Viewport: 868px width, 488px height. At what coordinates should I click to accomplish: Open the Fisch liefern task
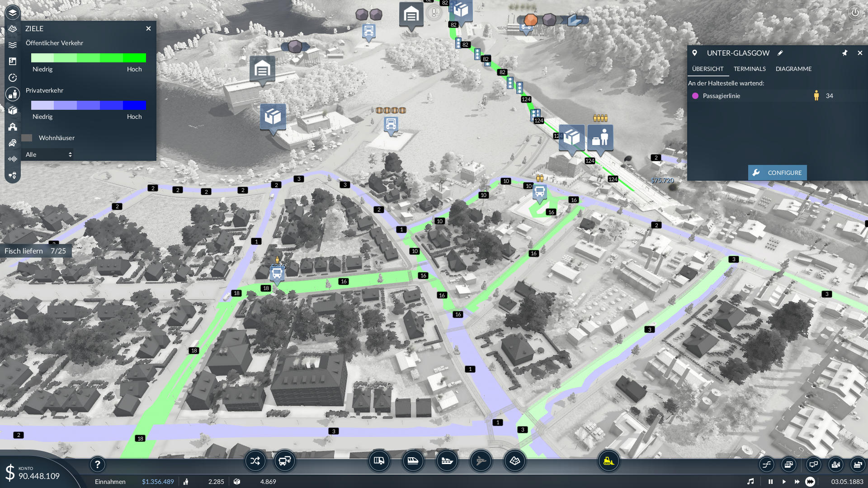tap(35, 251)
